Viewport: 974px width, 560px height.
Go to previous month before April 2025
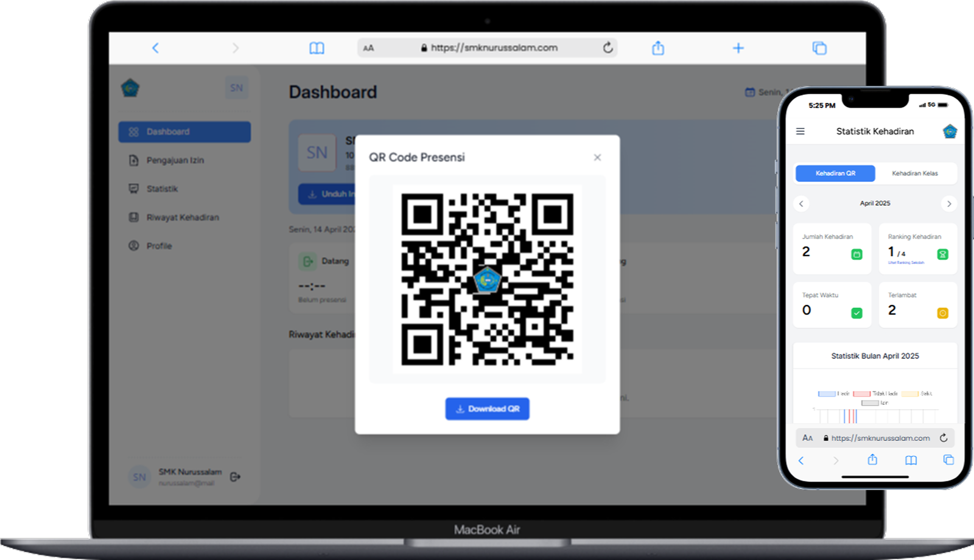(801, 204)
